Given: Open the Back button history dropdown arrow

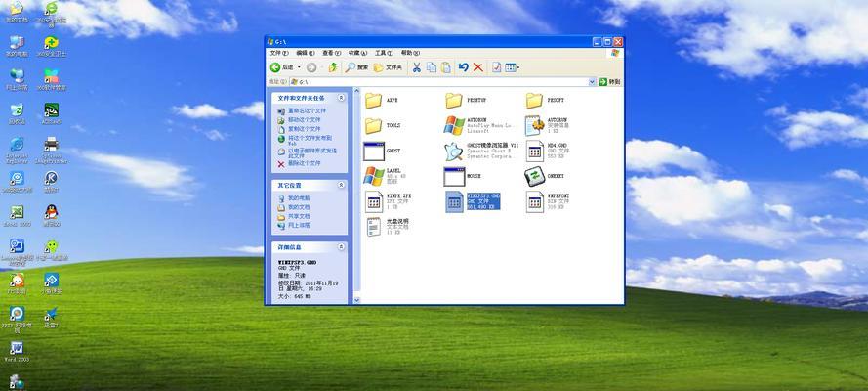Looking at the screenshot, I should tap(299, 67).
